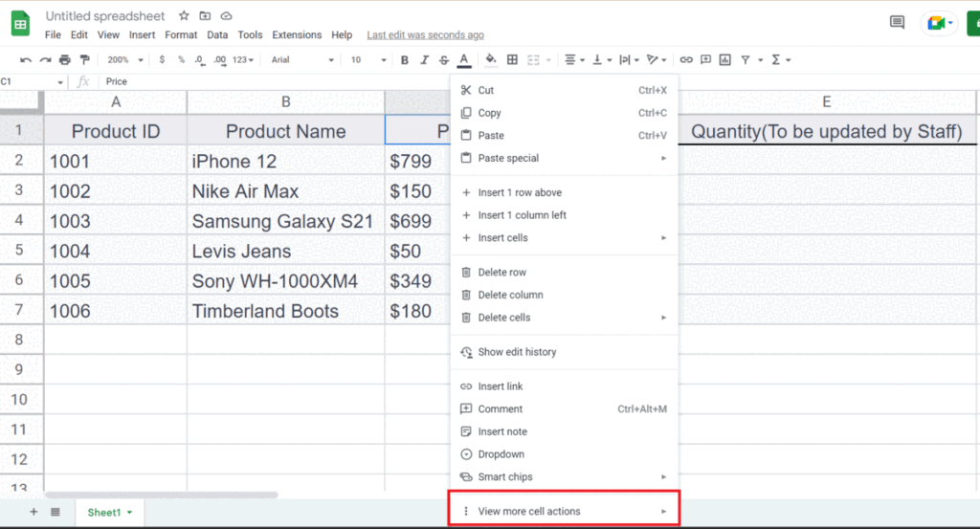Open the Borders tool

coord(512,60)
